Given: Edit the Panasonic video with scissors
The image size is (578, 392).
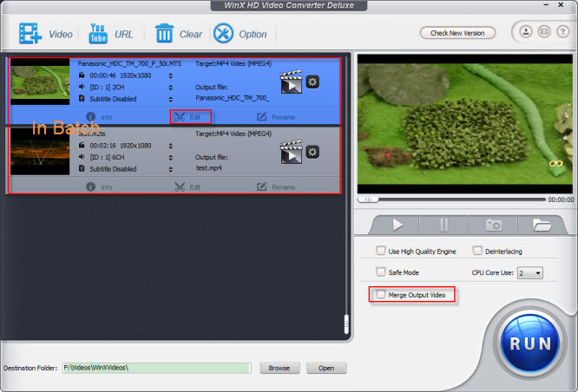Looking at the screenshot, I should point(187,117).
